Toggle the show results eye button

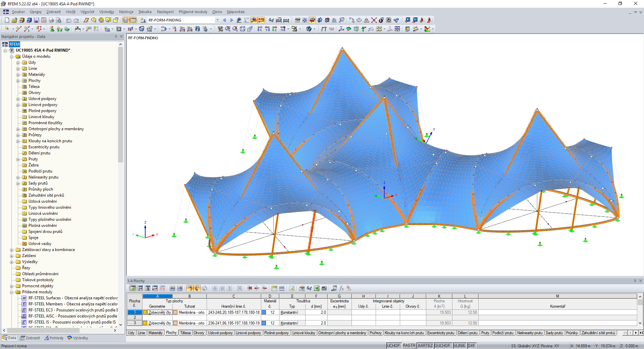point(254,20)
